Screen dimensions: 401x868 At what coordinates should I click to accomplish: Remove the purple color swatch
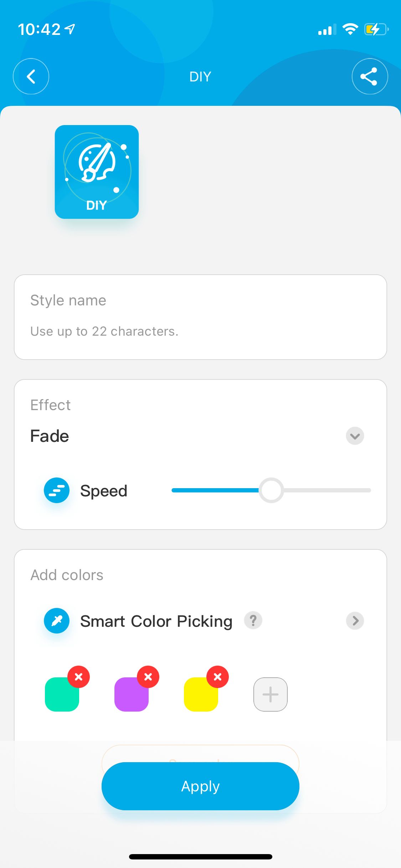pos(148,676)
